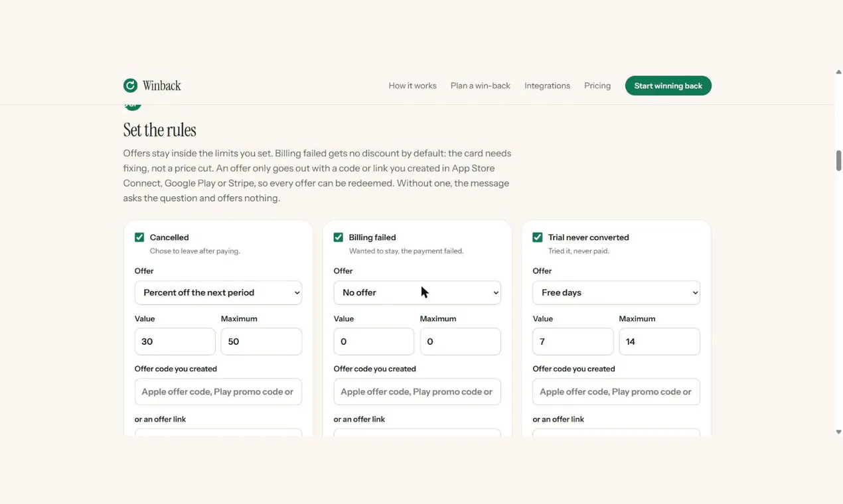Open the Integrations nav item
The width and height of the screenshot is (843, 504).
click(547, 86)
